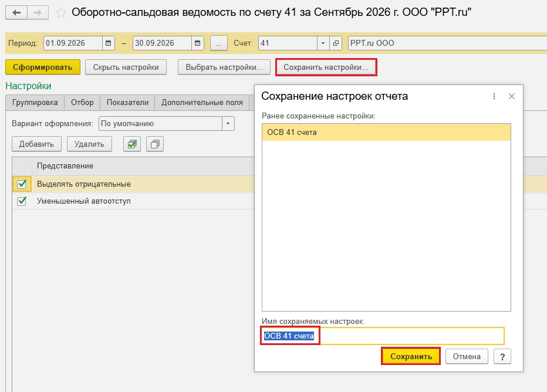Focus the Имя сохраняемых настроек field

pyautogui.click(x=383, y=336)
